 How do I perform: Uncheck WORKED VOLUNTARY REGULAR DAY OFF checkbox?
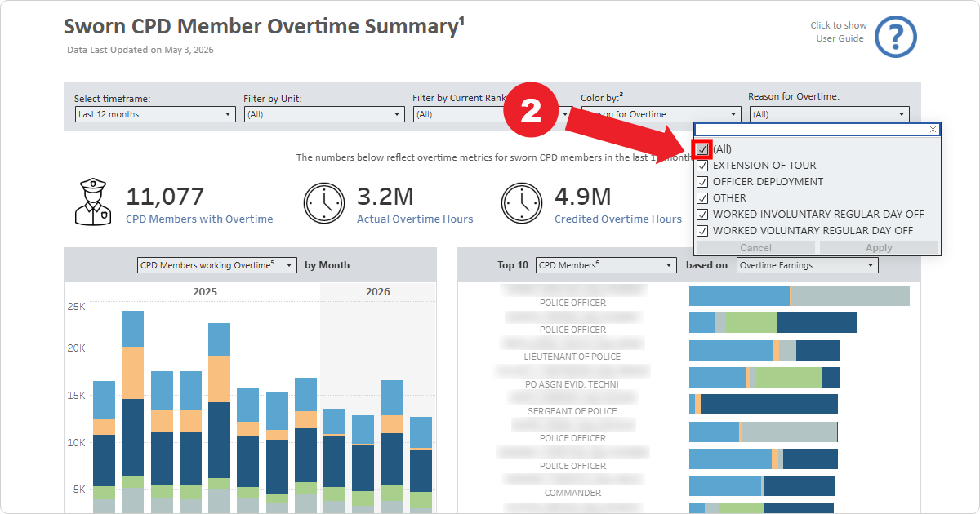[x=702, y=231]
